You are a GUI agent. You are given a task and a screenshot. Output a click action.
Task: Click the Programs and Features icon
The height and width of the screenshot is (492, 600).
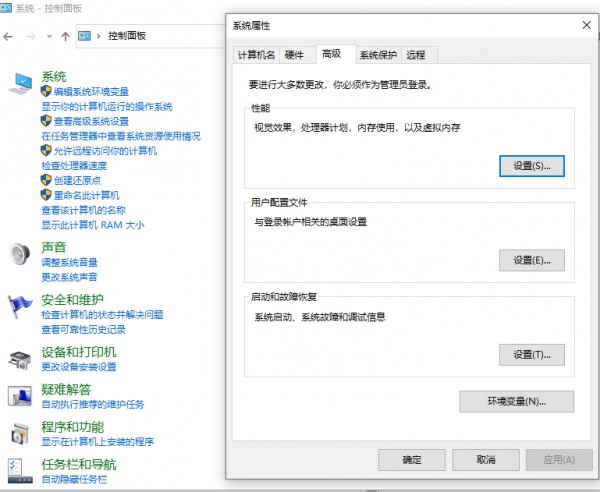20,433
